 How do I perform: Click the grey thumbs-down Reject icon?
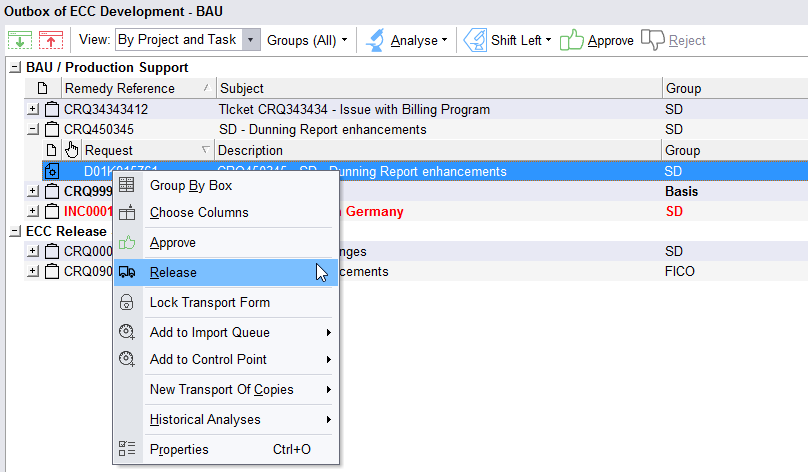point(653,40)
